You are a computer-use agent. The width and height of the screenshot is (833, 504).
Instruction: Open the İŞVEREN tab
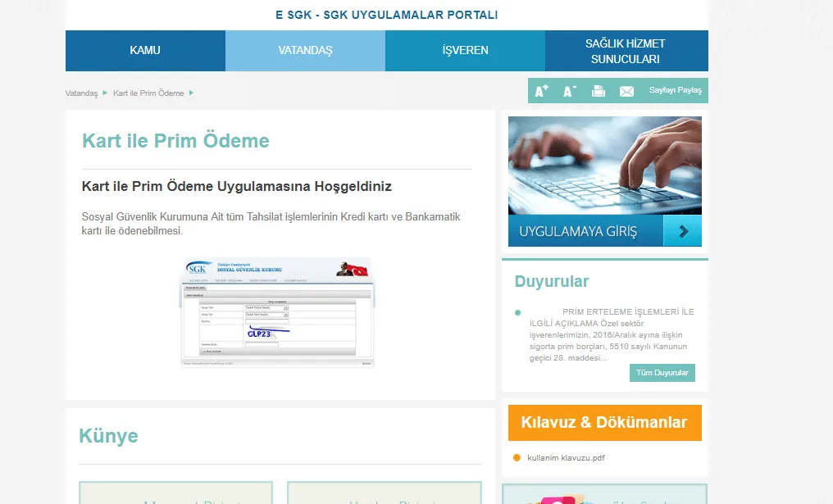point(466,51)
